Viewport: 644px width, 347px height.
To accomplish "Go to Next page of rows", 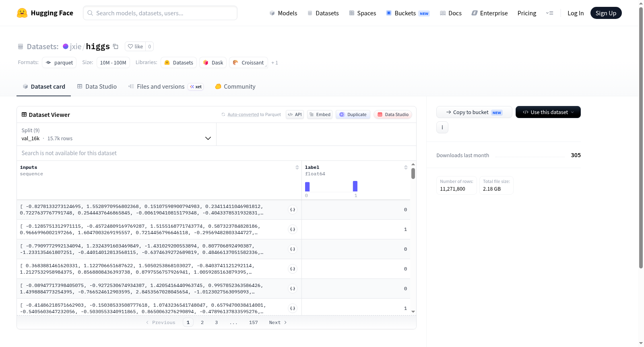I will click(278, 322).
